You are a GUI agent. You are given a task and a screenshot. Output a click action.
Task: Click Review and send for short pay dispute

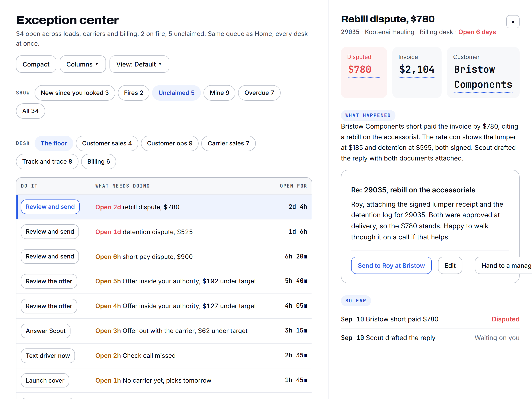pos(50,256)
